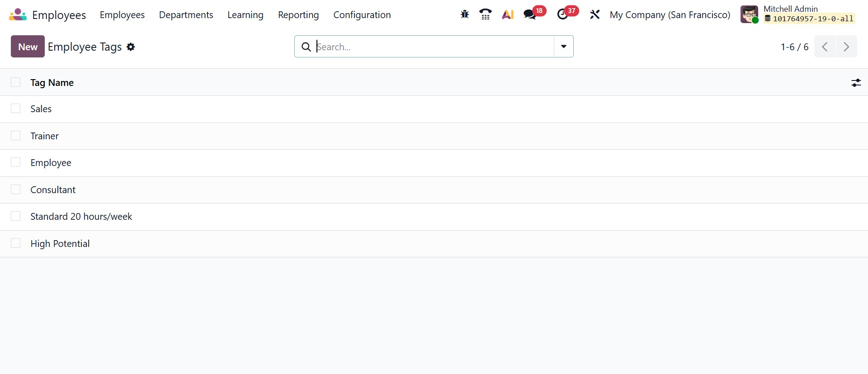This screenshot has height=374, width=868.
Task: Click the Employee Tags breadcrumb title
Action: pos(85,47)
